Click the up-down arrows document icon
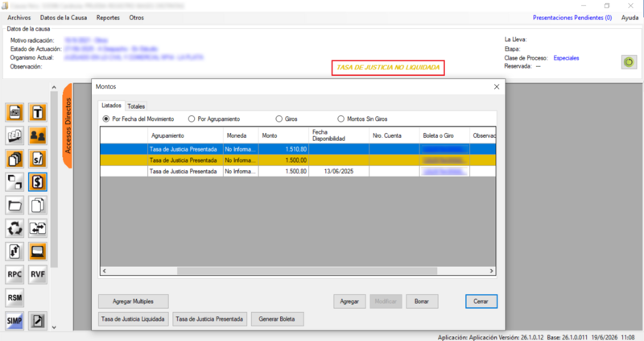 [14, 251]
